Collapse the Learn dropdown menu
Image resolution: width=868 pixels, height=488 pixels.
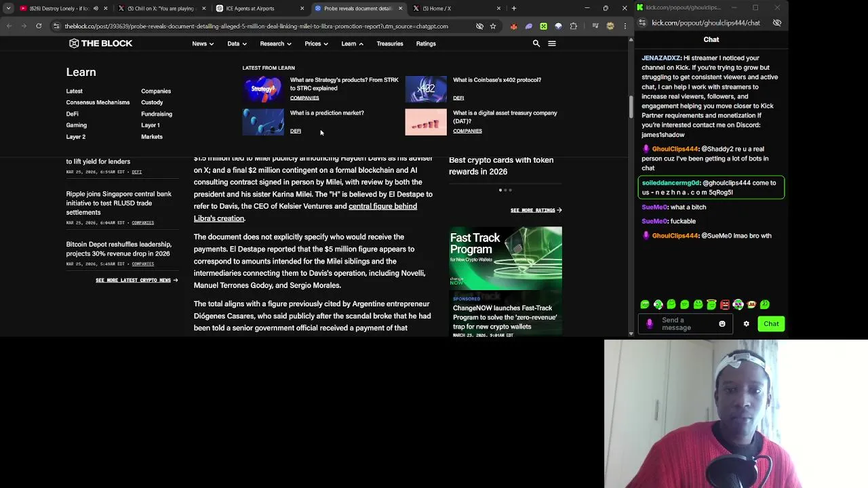352,43
